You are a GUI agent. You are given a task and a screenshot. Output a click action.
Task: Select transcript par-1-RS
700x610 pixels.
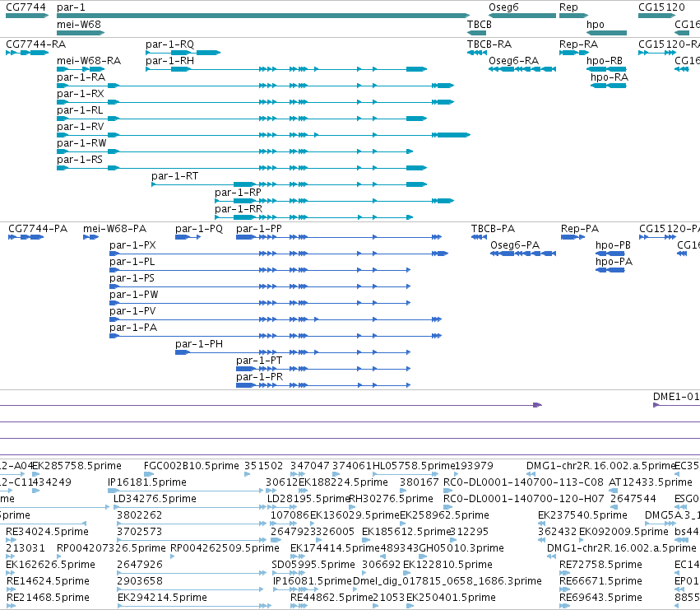80,160
